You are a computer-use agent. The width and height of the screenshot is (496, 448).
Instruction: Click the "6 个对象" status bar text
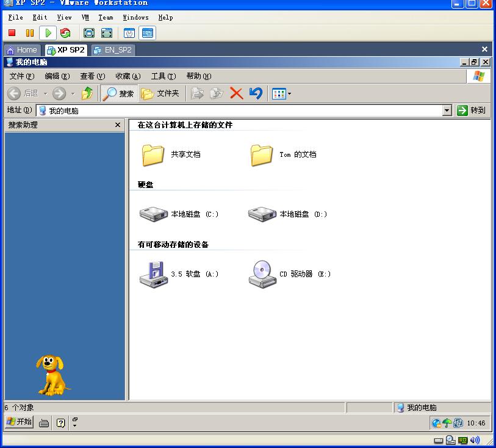[x=19, y=408]
